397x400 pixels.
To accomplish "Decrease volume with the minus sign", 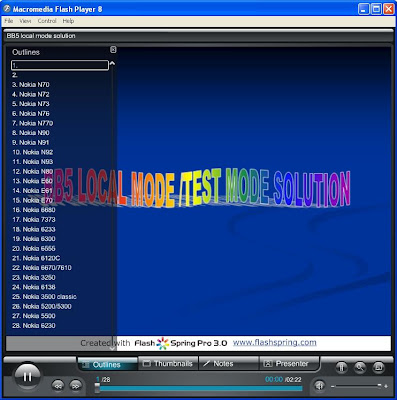I will [332, 386].
